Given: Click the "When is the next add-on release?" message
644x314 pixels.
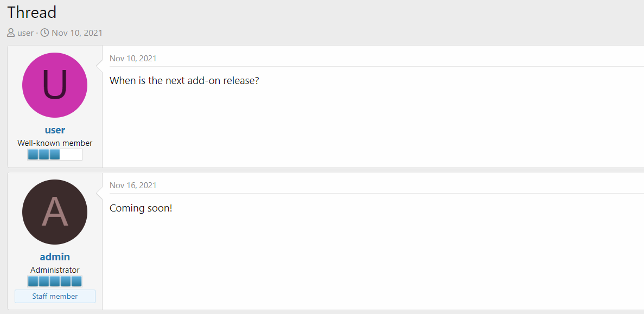Looking at the screenshot, I should pos(184,81).
